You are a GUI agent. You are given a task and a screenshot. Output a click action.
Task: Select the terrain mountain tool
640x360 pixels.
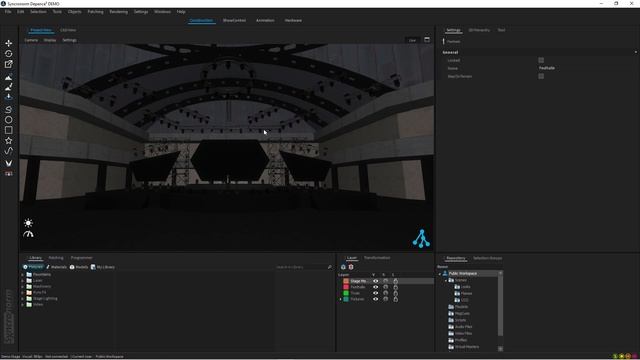coord(9,77)
